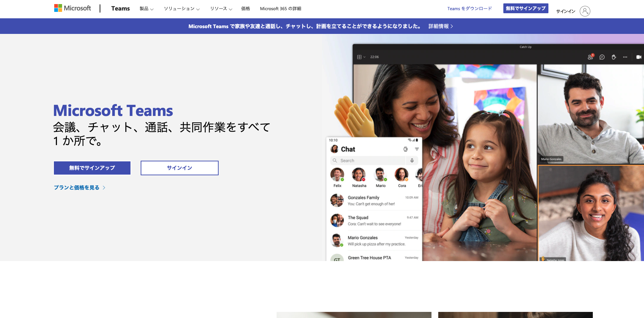Open Mario Gonzales chat
Viewport: 644px width, 318px height.
pyautogui.click(x=374, y=241)
